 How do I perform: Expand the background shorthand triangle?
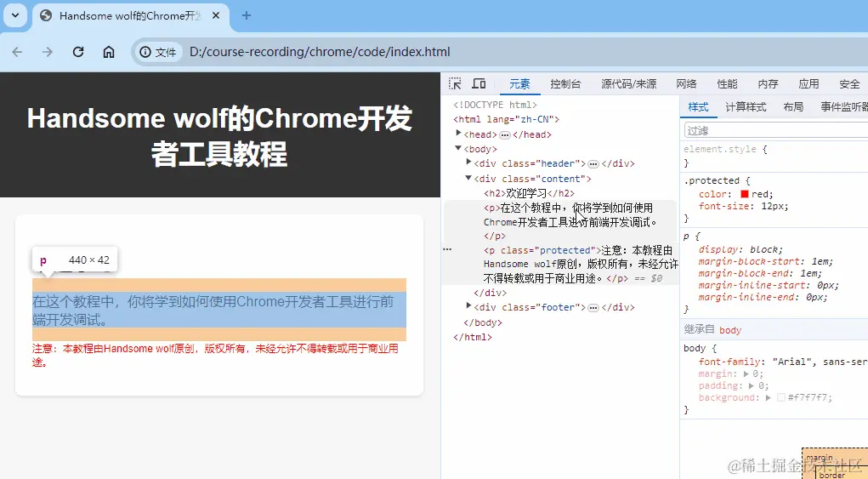tap(769, 397)
